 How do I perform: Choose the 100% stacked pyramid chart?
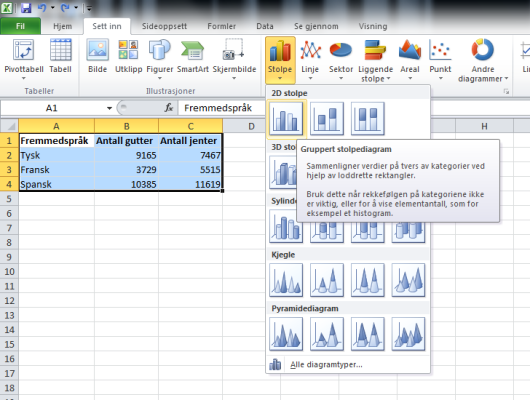[x=367, y=334]
